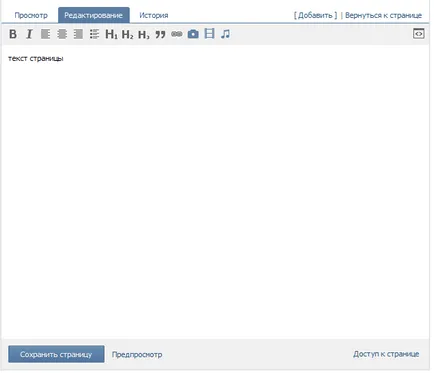The width and height of the screenshot is (434, 373).
Task: Switch to wiki markup mode
Action: pos(419,34)
